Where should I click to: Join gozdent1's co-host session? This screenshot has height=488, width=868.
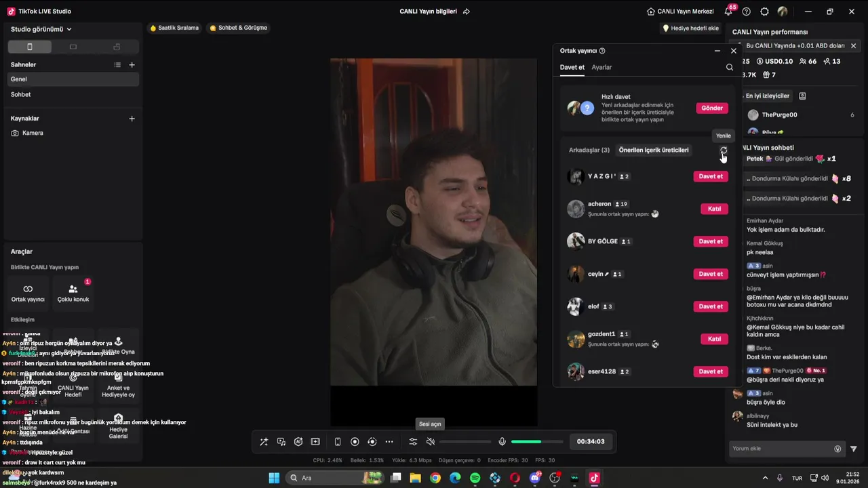(x=714, y=339)
